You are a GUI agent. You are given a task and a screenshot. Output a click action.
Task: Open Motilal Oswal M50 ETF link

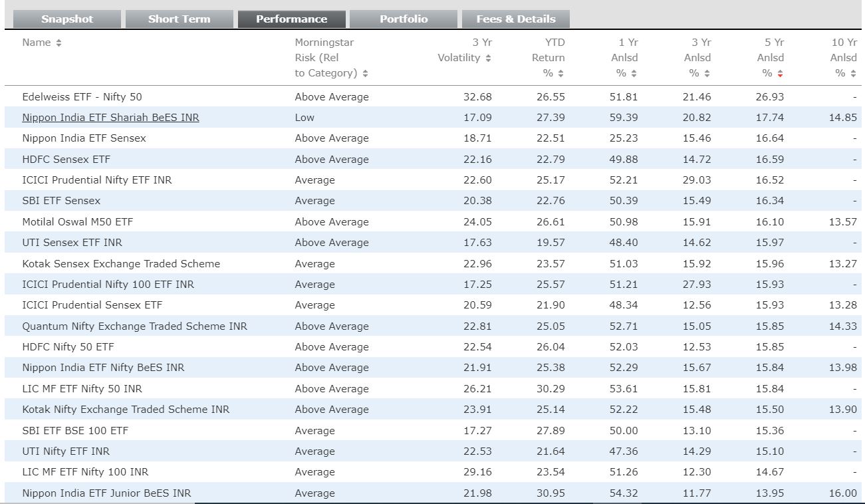click(72, 222)
